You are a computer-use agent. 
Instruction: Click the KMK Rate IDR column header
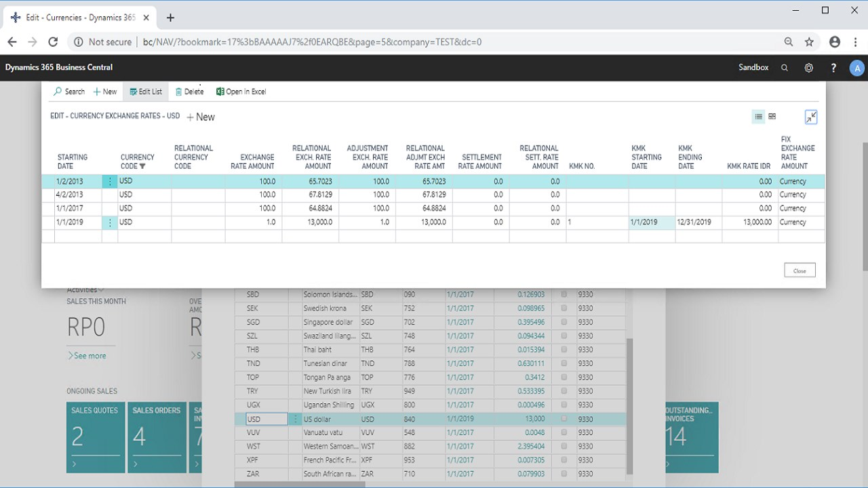[x=749, y=166]
